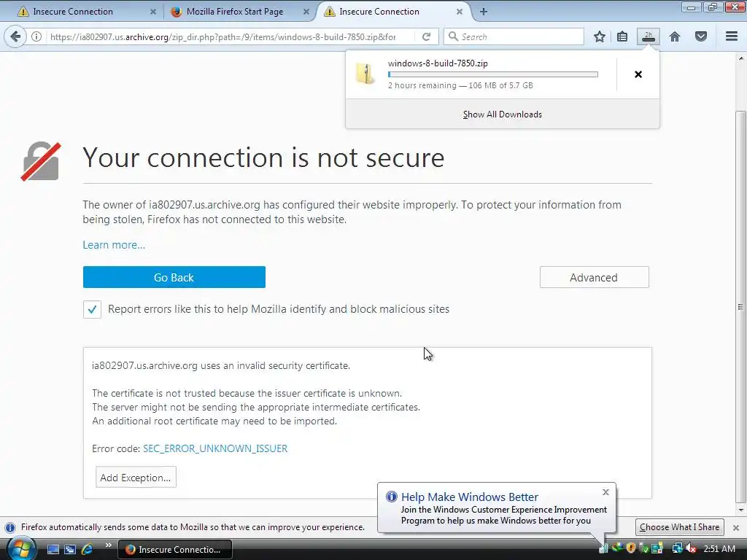
Task: Click windows-8-build-7850.zip file name
Action: tap(438, 63)
